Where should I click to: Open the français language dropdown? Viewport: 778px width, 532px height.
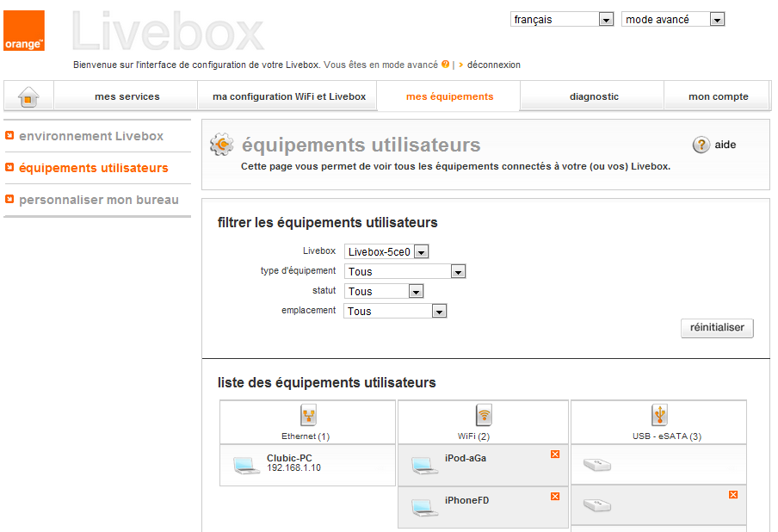(562, 19)
